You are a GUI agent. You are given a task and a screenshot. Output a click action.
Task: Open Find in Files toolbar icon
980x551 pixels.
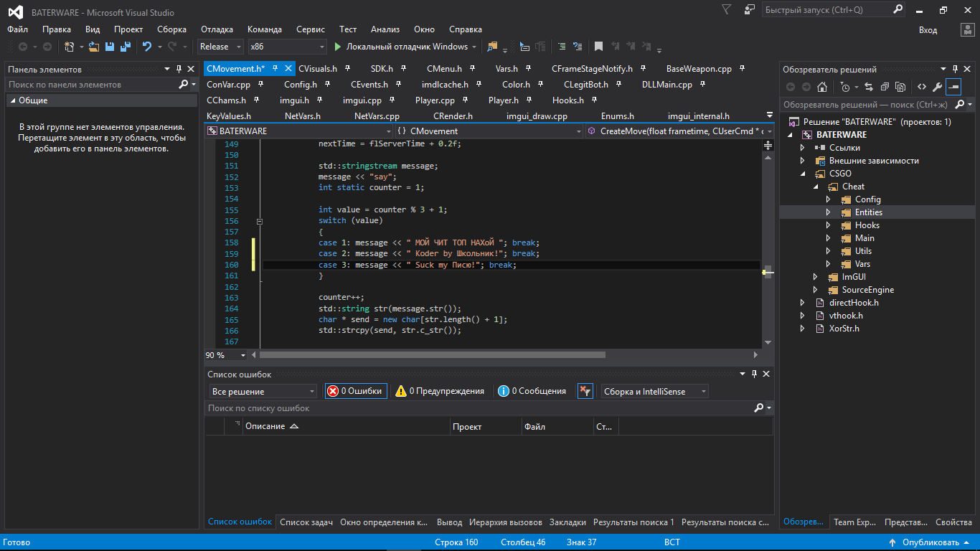point(492,47)
